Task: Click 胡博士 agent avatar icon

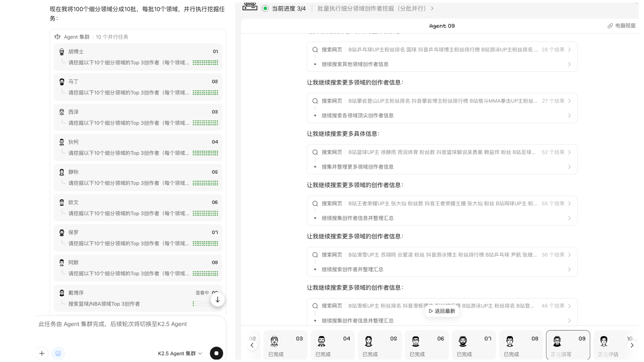Action: tap(62, 52)
